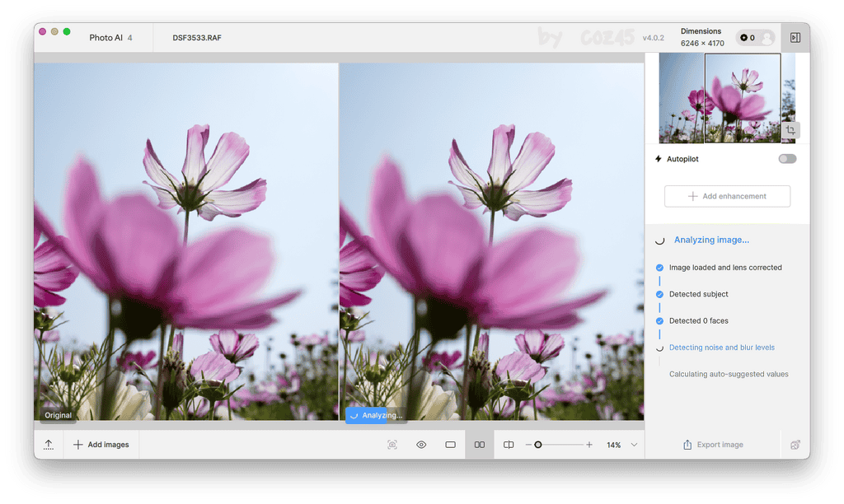Select the face selection view icon
The image size is (844, 504).
tap(392, 445)
